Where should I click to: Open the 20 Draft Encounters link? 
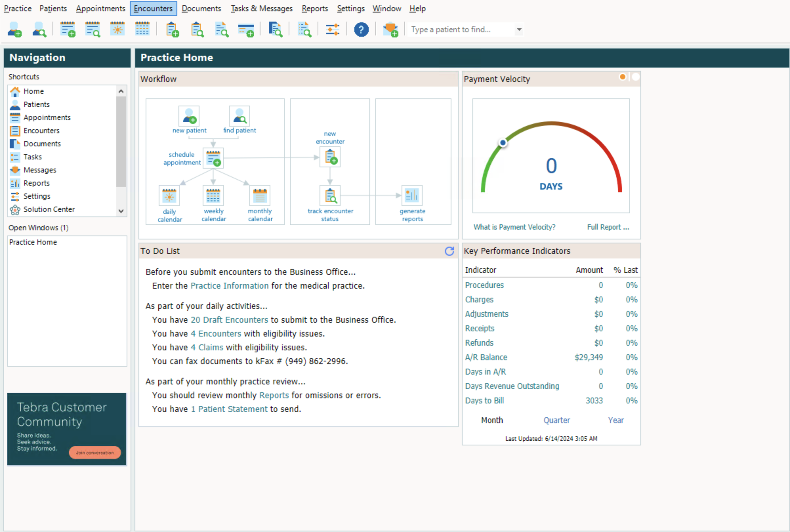[229, 319]
